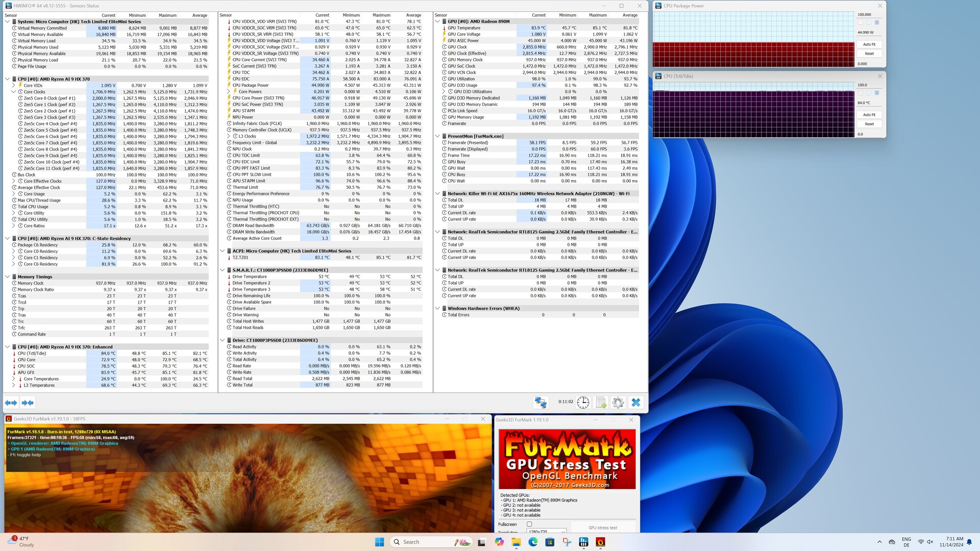
Task: Click the collapse-right blue arrows icon
Action: (28, 403)
